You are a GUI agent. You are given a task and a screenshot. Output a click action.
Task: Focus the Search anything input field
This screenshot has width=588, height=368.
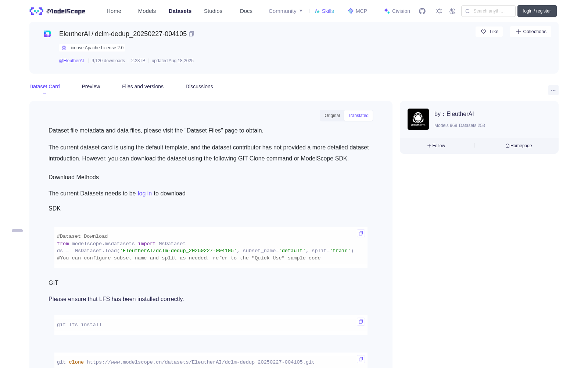[488, 11]
